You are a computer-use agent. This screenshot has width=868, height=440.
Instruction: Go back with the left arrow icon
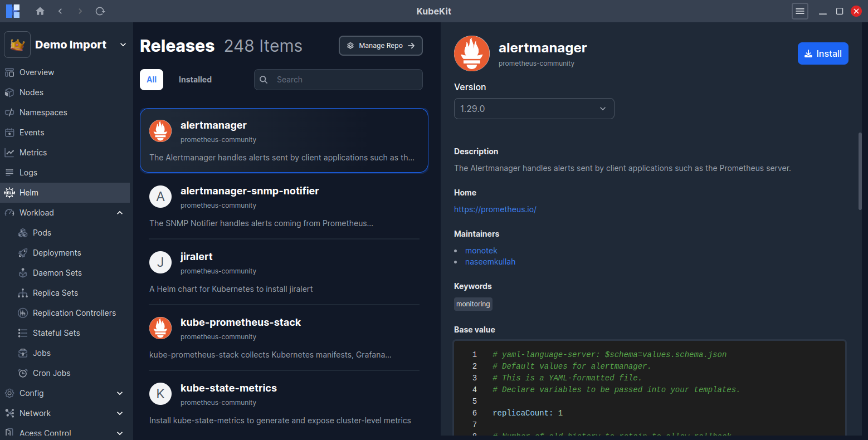(x=60, y=11)
